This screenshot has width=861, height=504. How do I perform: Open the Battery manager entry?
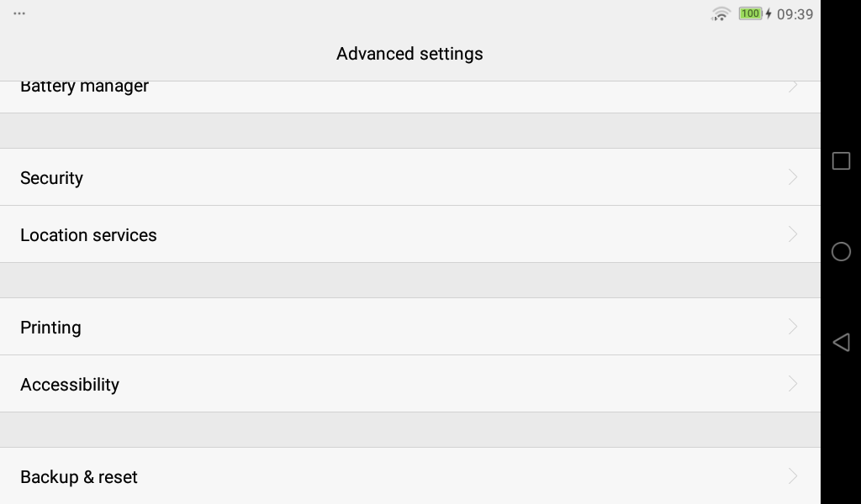pos(84,89)
